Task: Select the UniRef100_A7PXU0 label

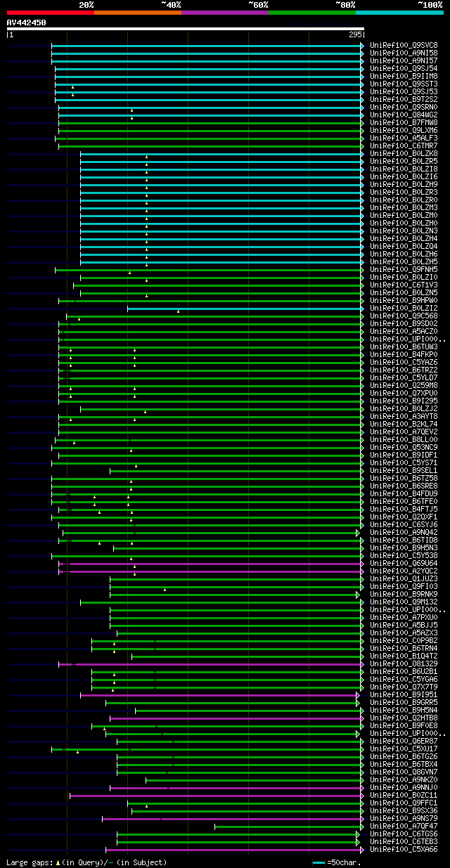Action: [404, 617]
